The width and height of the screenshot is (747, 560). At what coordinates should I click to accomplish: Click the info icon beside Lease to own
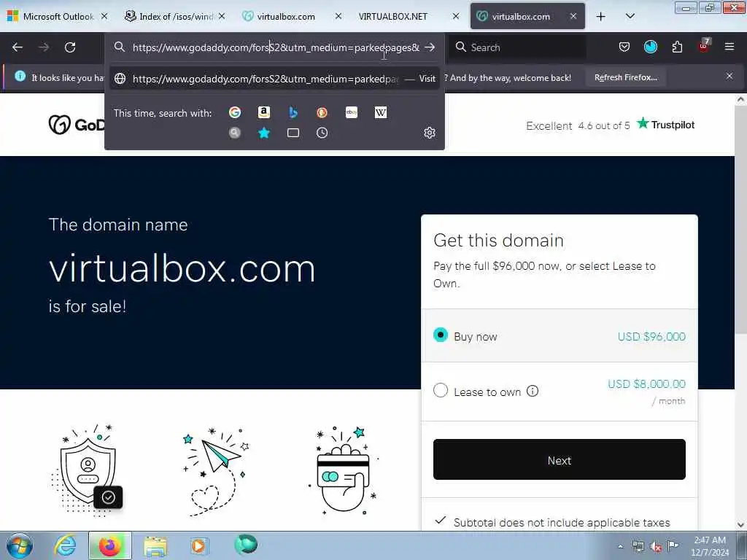click(533, 391)
